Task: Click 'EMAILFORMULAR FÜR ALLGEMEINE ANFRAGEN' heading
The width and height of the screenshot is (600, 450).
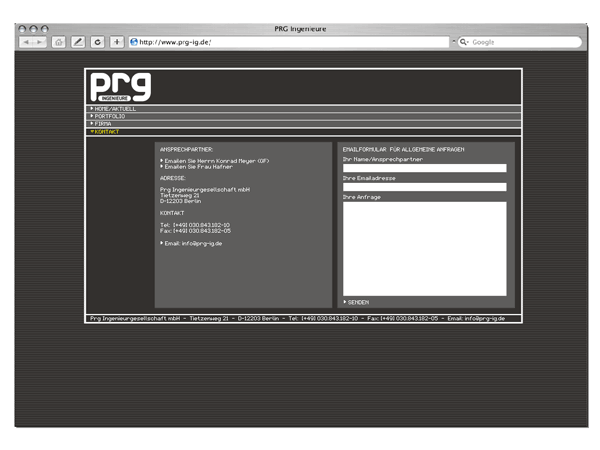Action: (x=403, y=150)
